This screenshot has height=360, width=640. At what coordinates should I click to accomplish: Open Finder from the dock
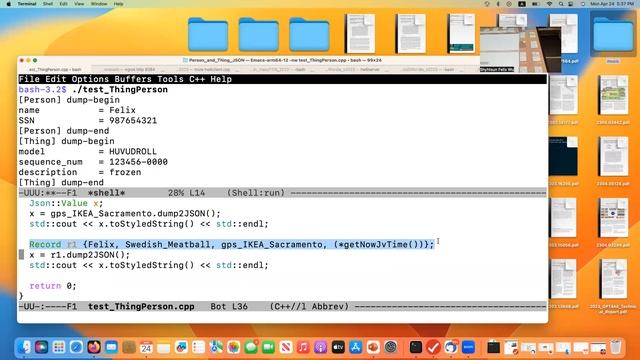coord(24,347)
